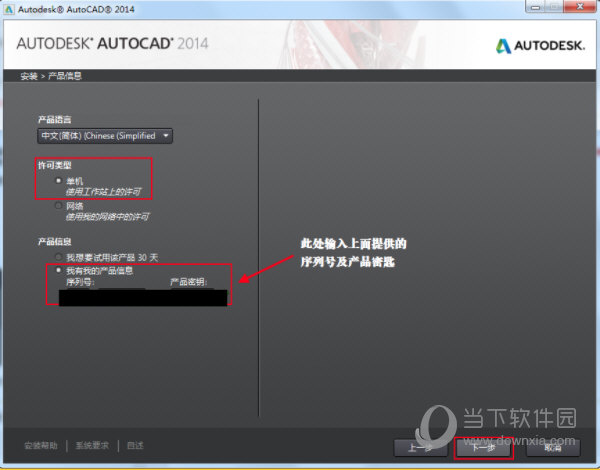Select 我有我的产品信息 radio option

(59, 270)
